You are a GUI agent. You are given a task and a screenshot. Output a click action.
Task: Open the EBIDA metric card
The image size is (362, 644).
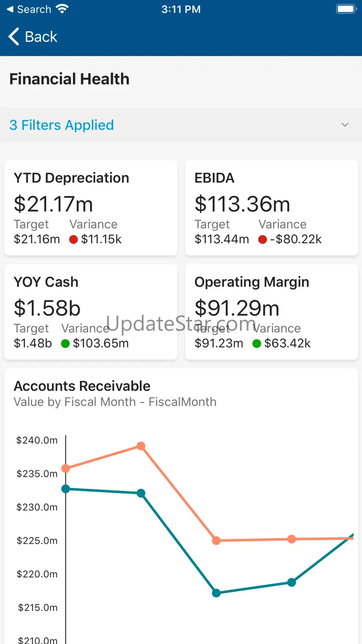point(271,208)
